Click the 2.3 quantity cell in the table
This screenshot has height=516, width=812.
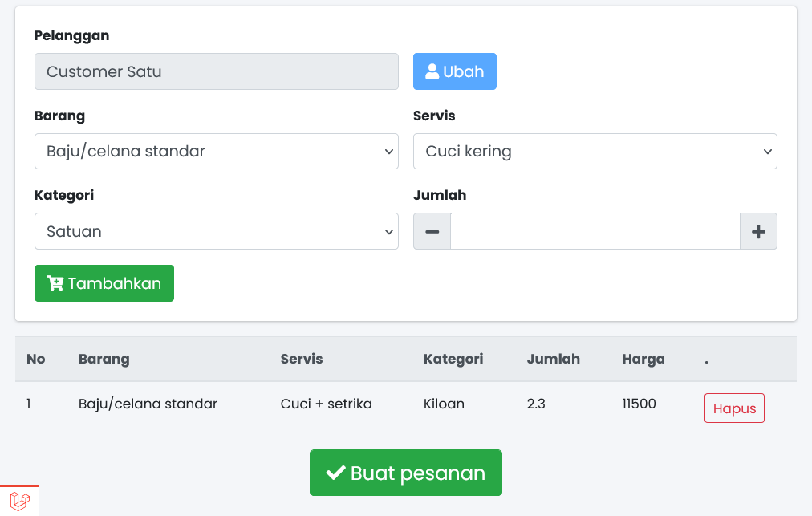coord(536,404)
